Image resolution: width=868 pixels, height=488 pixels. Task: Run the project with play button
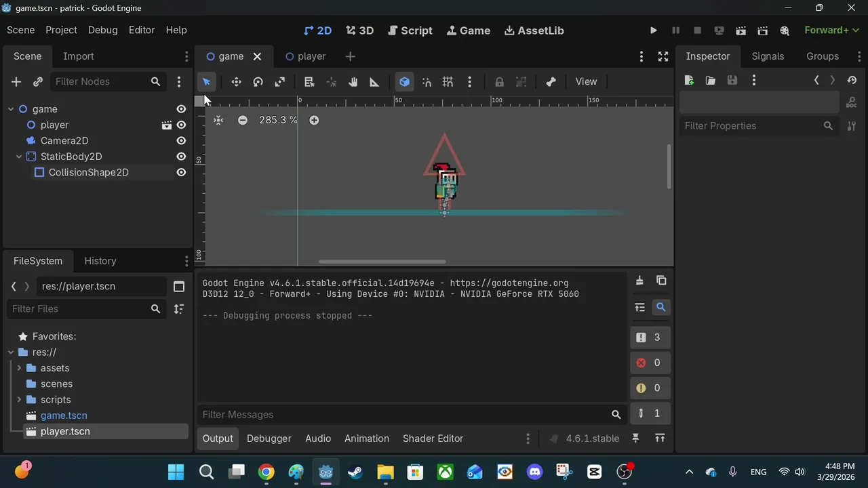click(x=653, y=30)
